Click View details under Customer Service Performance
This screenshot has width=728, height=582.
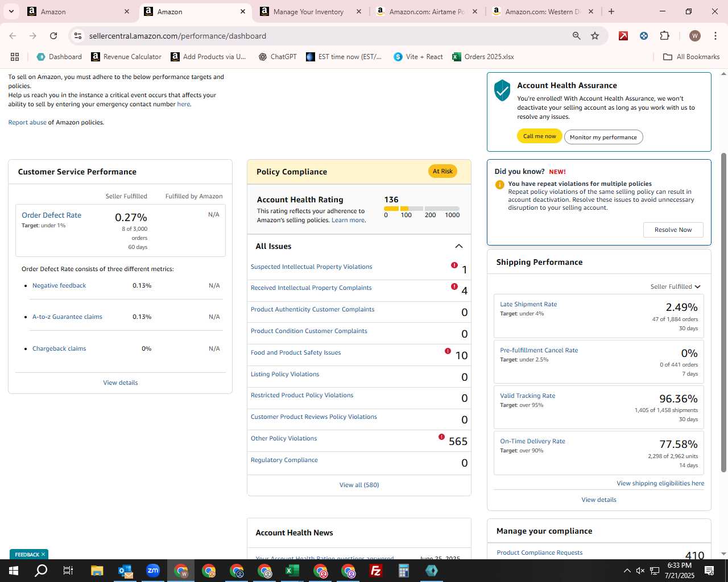click(120, 383)
